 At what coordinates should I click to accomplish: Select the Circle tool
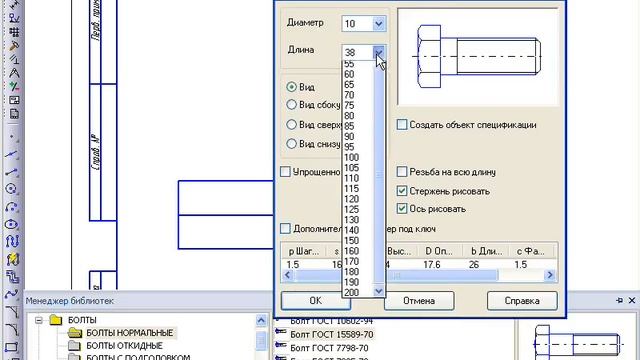(12, 189)
